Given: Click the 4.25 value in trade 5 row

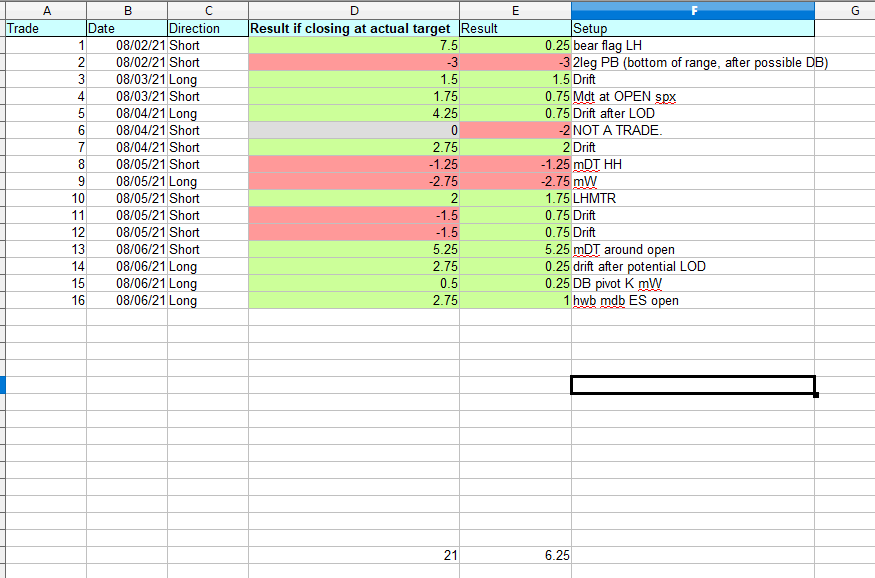Looking at the screenshot, I should [x=354, y=114].
